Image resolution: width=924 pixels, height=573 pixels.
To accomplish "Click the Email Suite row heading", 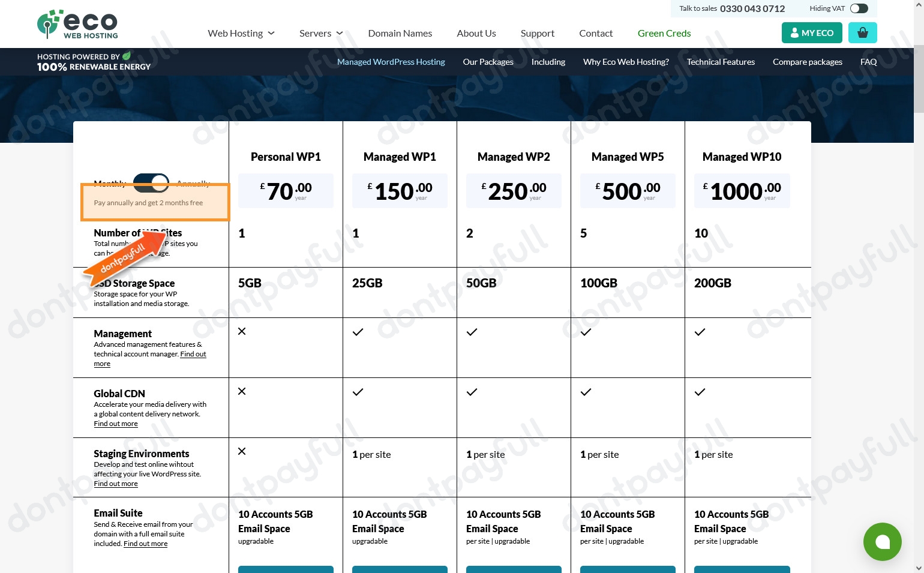I will click(118, 513).
